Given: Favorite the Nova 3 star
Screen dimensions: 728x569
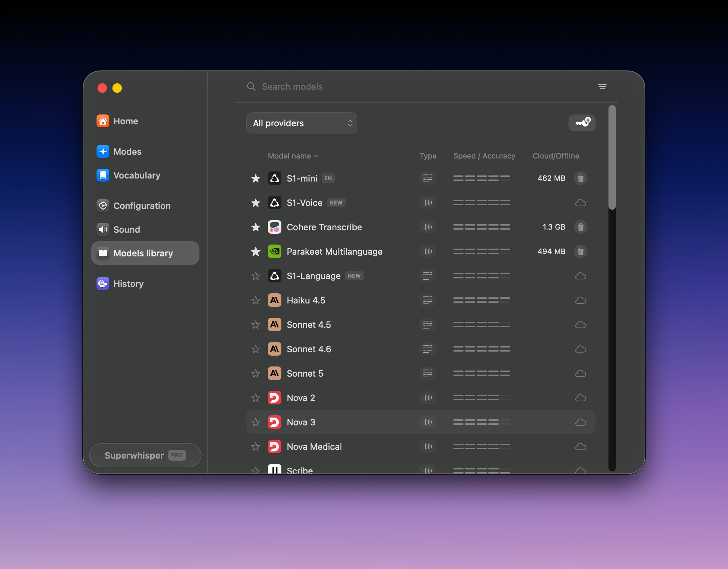Looking at the screenshot, I should point(256,422).
